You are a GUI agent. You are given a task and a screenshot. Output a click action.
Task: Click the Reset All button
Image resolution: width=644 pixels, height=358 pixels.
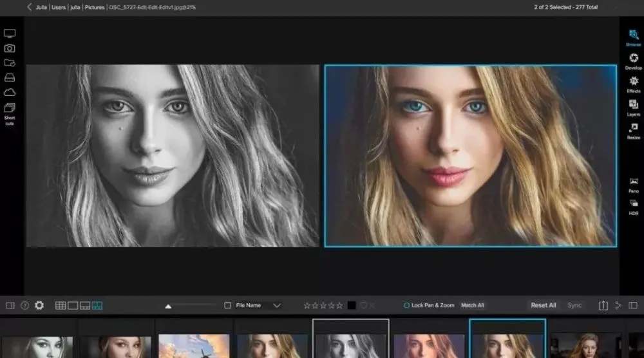tap(544, 305)
